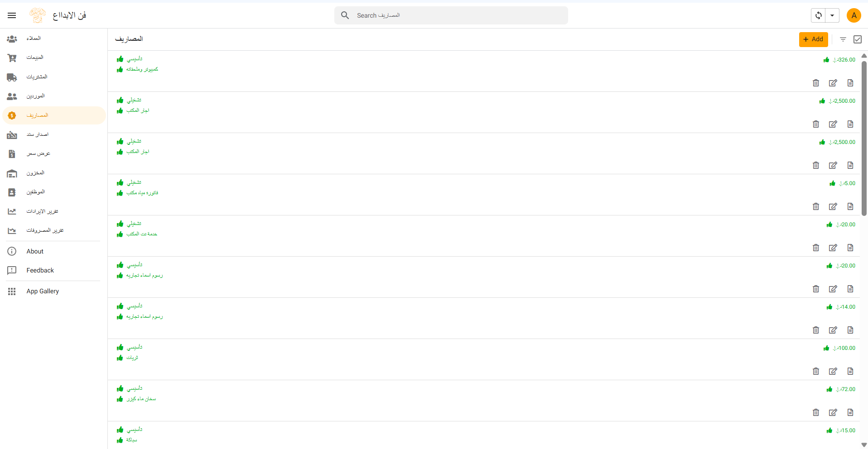Screen dimensions: 868x449
Task: Click the hamburger menu icon
Action: pos(12,15)
